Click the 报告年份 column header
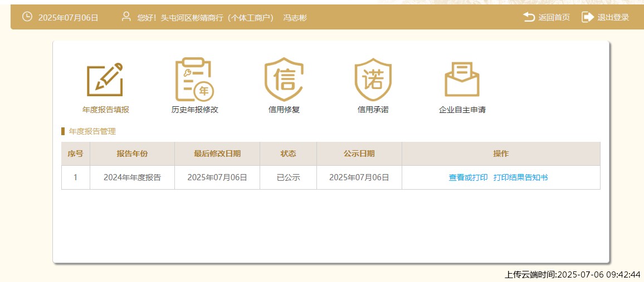 pos(132,154)
